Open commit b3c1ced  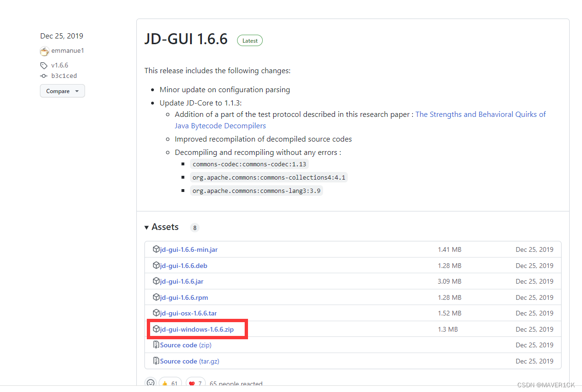click(64, 76)
